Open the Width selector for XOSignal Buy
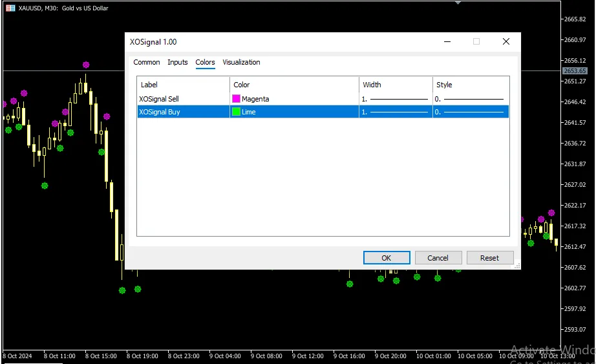Viewport: 596px width, 364px height. (x=396, y=112)
